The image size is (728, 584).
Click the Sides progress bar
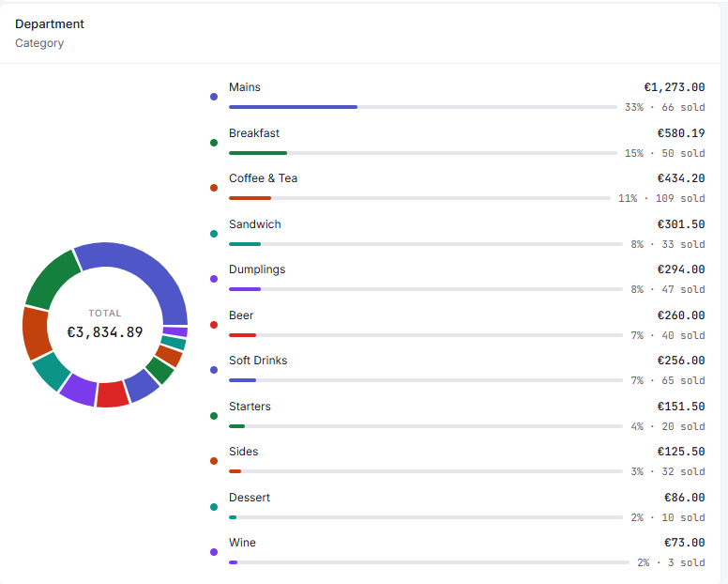click(426, 471)
